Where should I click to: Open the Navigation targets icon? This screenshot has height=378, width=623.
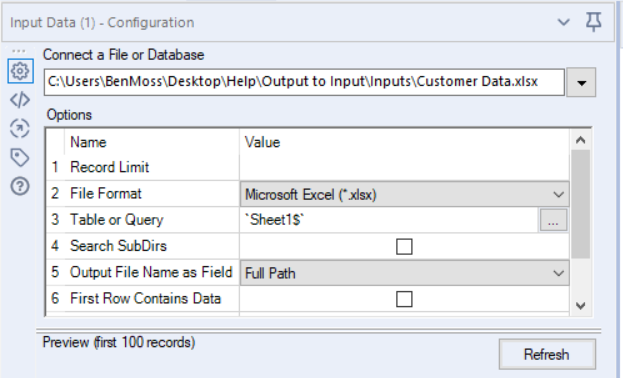pyautogui.click(x=20, y=128)
